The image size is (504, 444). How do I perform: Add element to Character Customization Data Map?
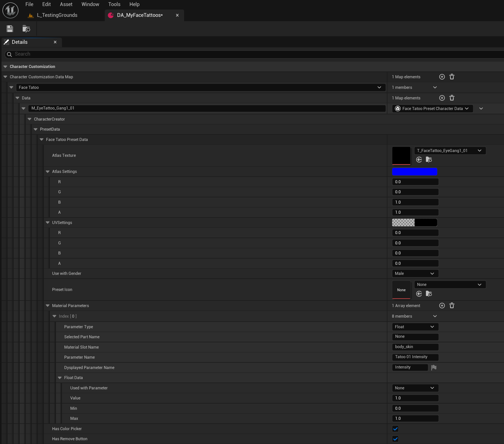(x=442, y=77)
